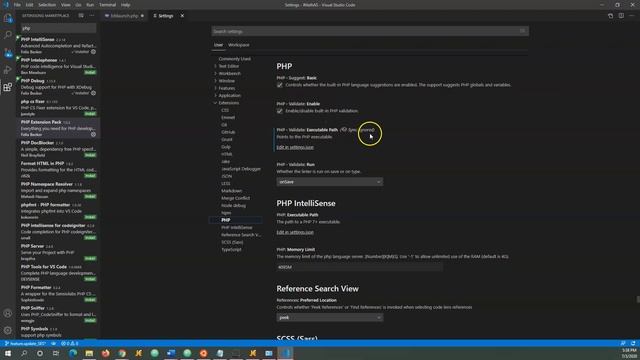This screenshot has width=640, height=360.
Task: Select Commonly Used in settings tree
Action: coord(235,59)
